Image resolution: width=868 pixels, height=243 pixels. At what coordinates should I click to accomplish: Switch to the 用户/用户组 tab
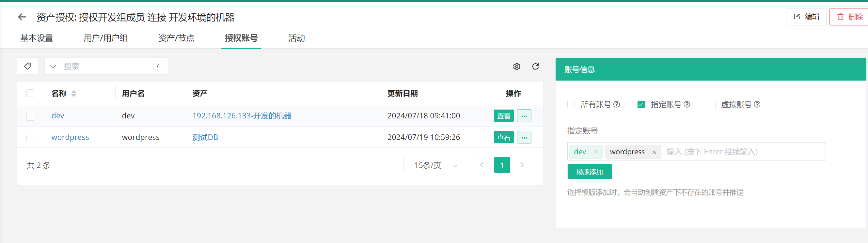click(x=105, y=38)
